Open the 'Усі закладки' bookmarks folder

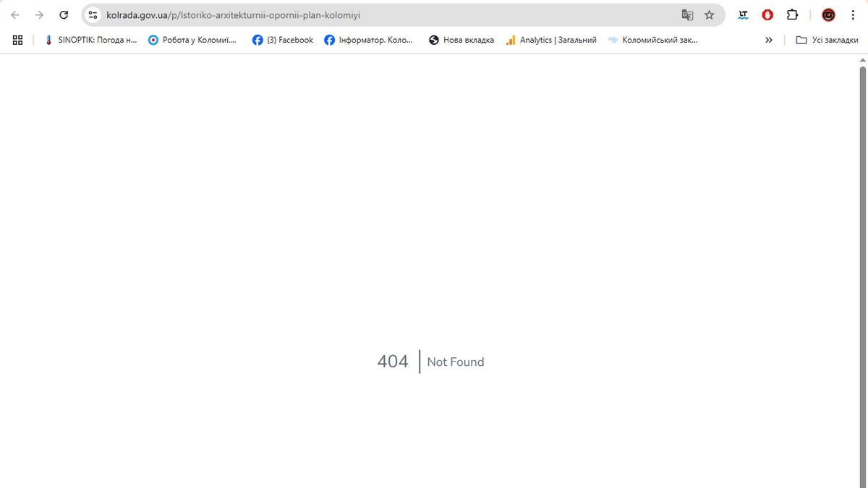[x=827, y=40]
